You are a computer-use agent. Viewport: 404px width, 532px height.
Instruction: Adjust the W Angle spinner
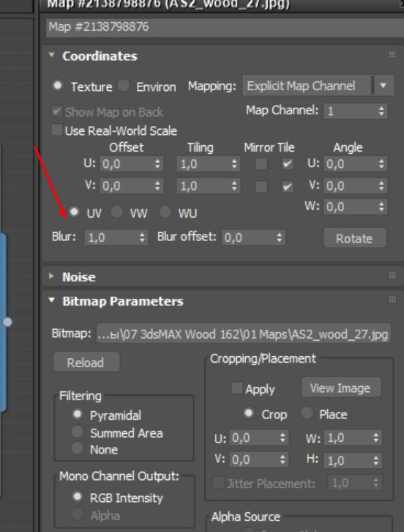pos(381,207)
